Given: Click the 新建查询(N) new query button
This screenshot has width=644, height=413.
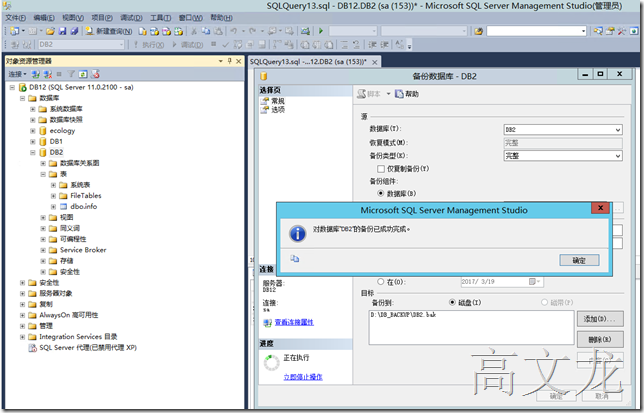Looking at the screenshot, I should (108, 31).
